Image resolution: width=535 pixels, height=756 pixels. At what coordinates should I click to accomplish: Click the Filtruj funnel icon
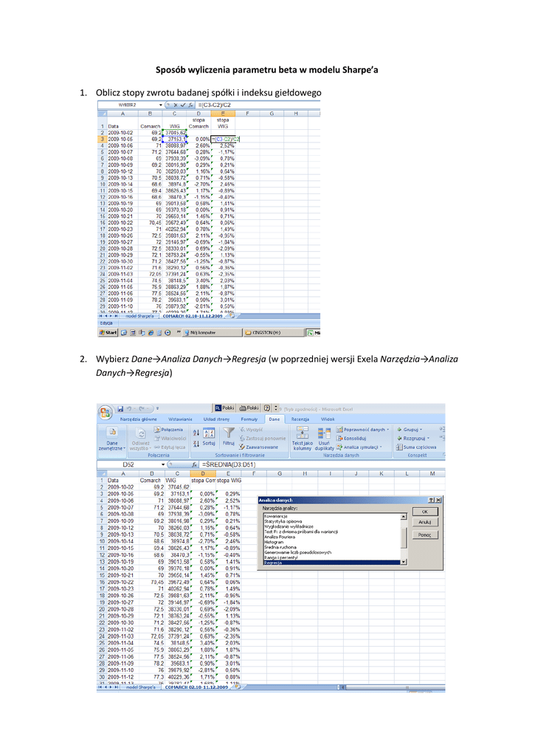(x=229, y=432)
